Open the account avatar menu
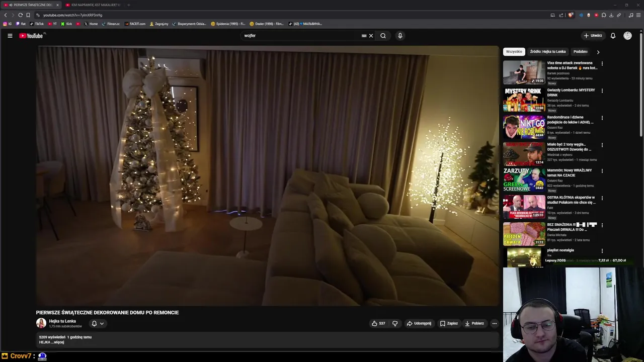This screenshot has width=644, height=362. [x=627, y=36]
